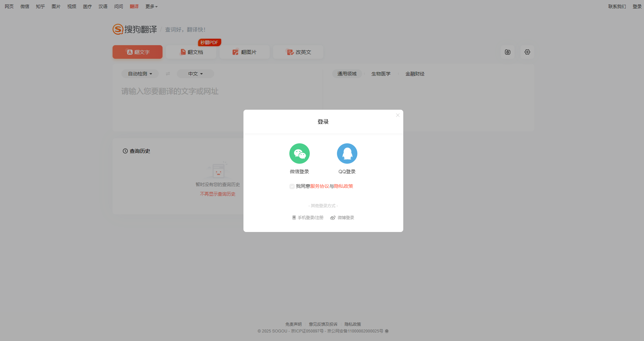The image size is (644, 341).
Task: Select the WeChat login icon
Action: click(x=300, y=153)
